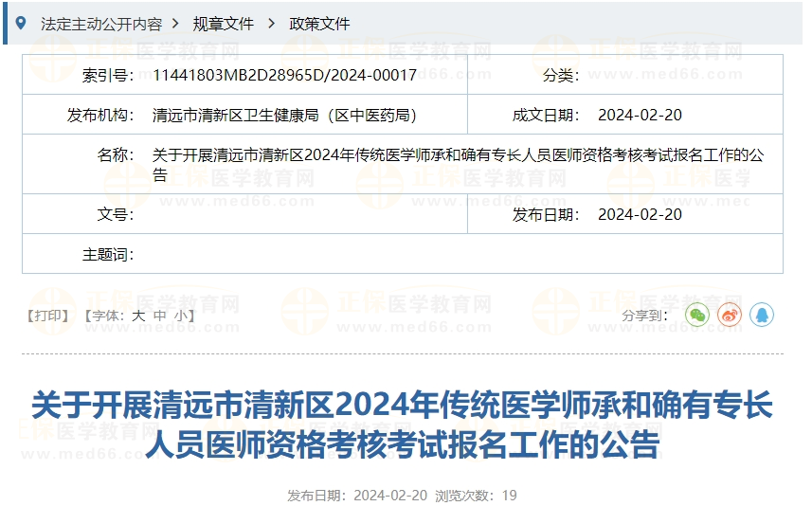
Task: Click the first breadcrumb chevron arrow
Action: coord(177,24)
